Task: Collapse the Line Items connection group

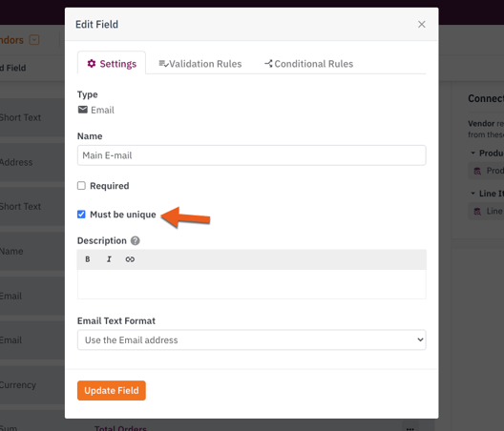Action: click(x=472, y=194)
